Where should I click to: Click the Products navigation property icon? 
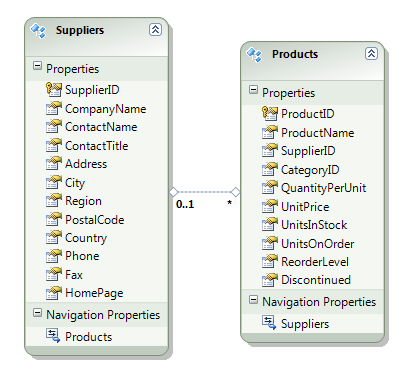coord(53,336)
